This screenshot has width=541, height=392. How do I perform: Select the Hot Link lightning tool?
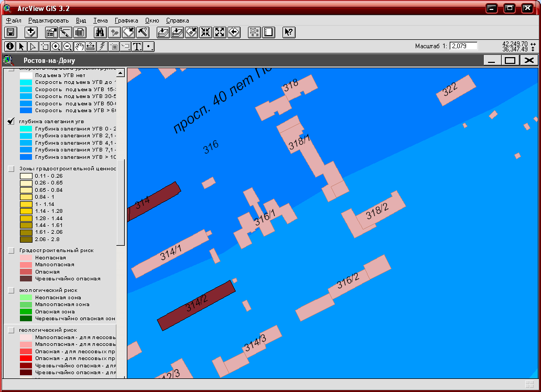102,46
